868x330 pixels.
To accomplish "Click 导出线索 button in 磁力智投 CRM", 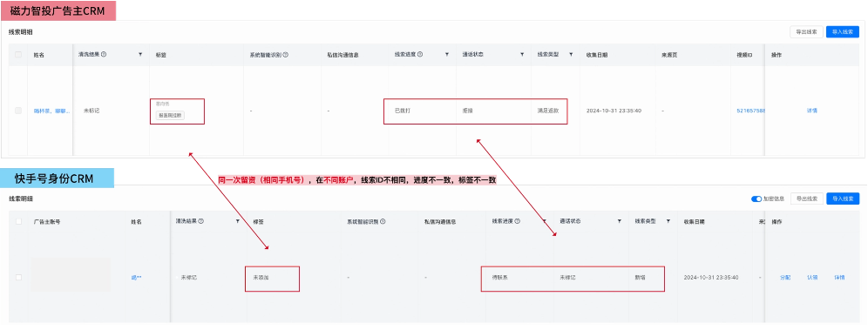I will pyautogui.click(x=806, y=32).
